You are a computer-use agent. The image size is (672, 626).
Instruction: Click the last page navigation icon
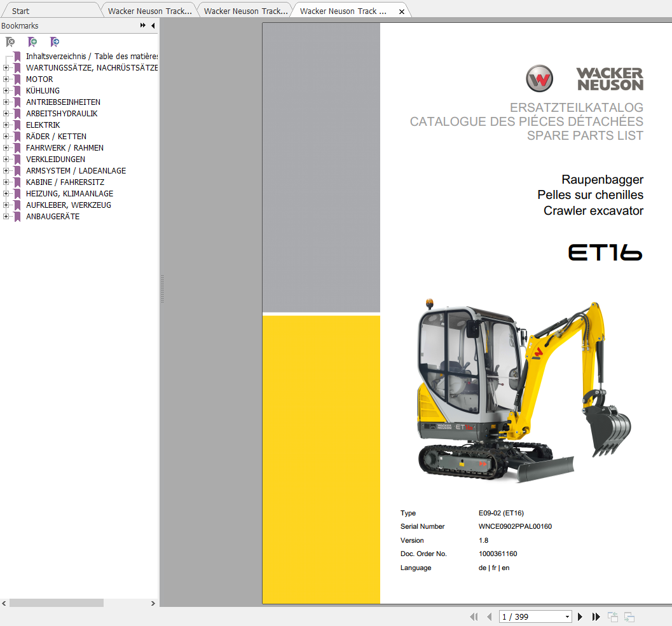[x=596, y=616]
